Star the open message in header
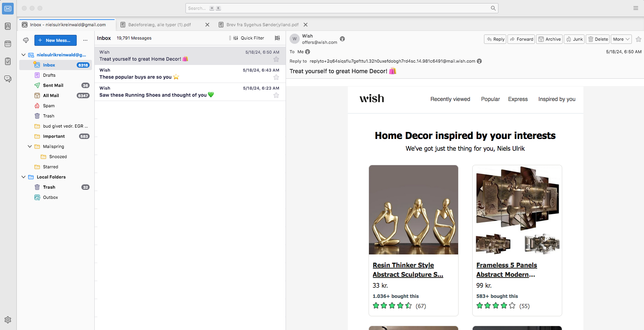Image resolution: width=644 pixels, height=330 pixels. (x=639, y=39)
